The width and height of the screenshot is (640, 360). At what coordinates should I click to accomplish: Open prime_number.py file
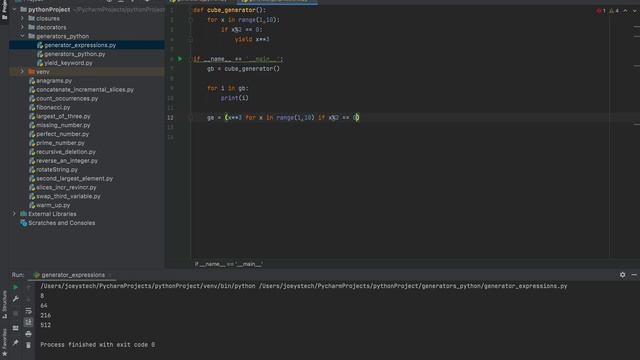60,143
